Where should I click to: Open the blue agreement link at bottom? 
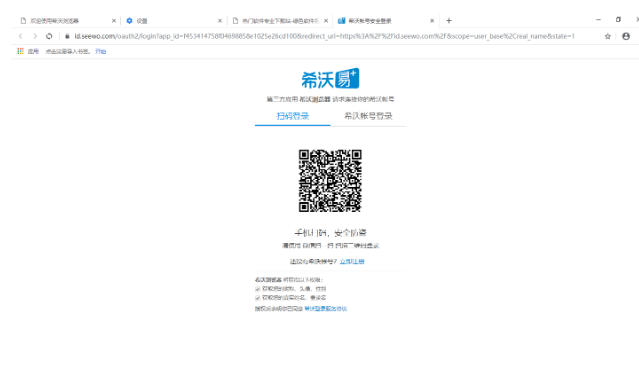point(326,309)
